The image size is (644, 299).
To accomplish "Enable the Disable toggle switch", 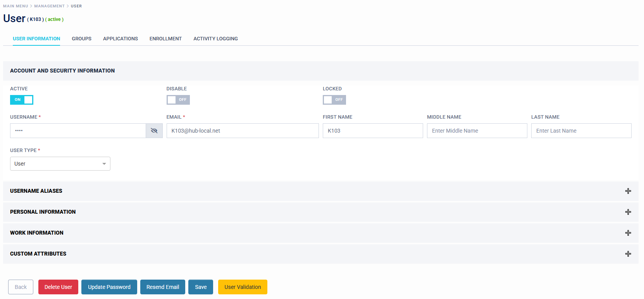I will click(178, 100).
